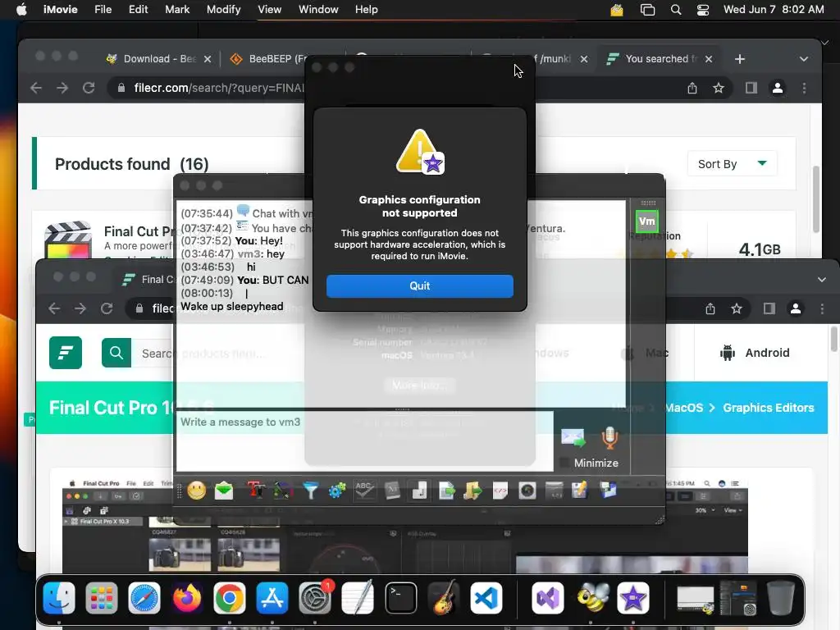Click the Spotlight search icon in menu bar
840x630 pixels.
(676, 10)
